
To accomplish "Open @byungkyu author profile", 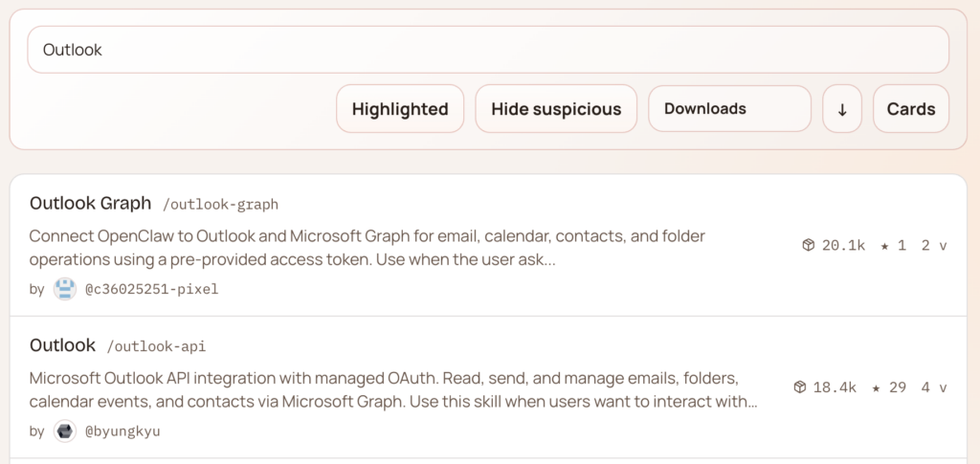I will [122, 431].
